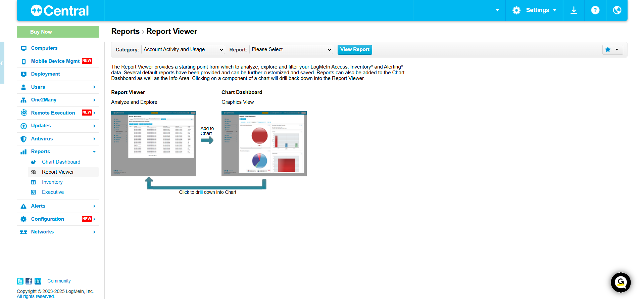The height and width of the screenshot is (305, 644).
Task: Open the Settings dropdown arrow
Action: (x=555, y=10)
